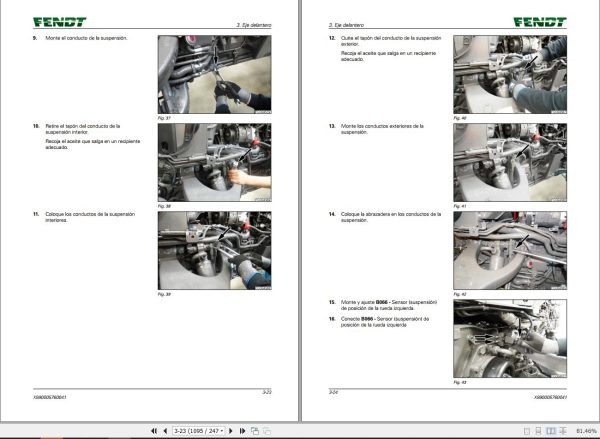
Task: Go to the previous page
Action: (x=165, y=431)
